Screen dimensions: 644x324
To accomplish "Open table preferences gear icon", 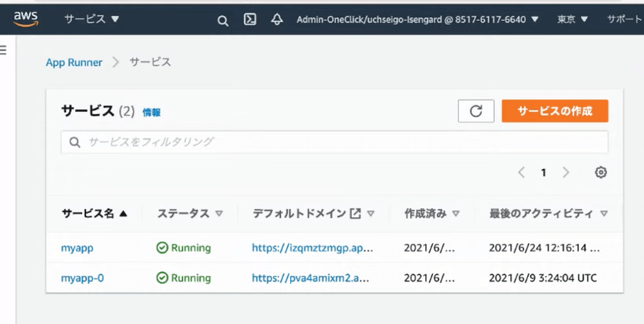I will click(x=601, y=172).
